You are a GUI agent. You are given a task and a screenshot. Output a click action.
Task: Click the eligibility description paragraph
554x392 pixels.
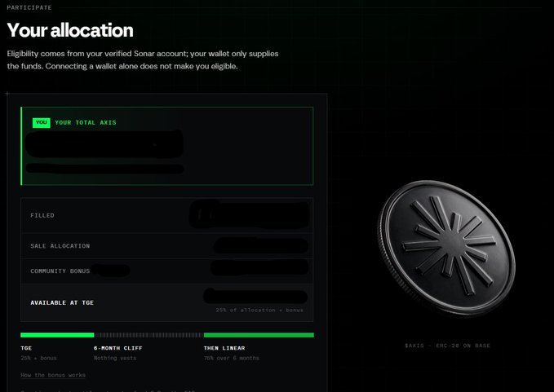click(143, 60)
